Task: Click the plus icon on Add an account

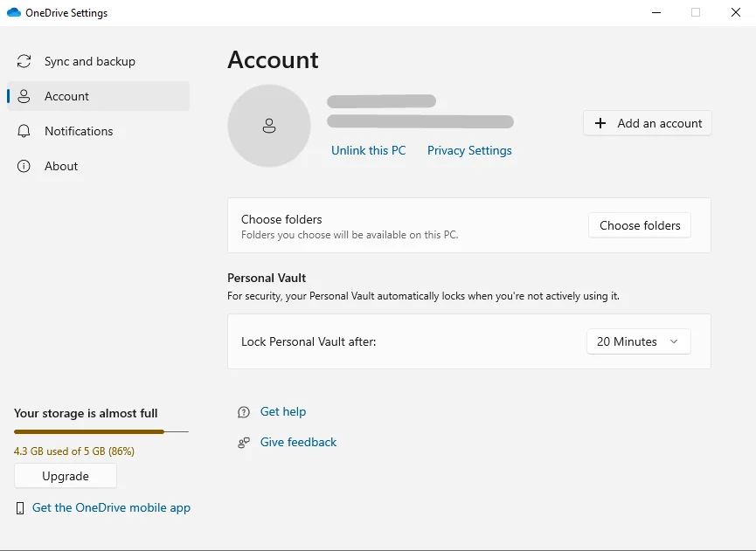Action: click(600, 123)
